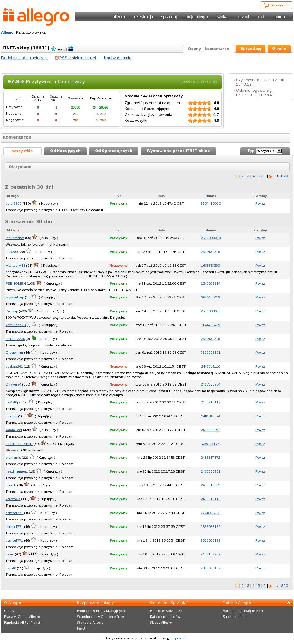This screenshot has height=644, width=294.
Task: Click the total negative count 204
Action: coord(76,120)
